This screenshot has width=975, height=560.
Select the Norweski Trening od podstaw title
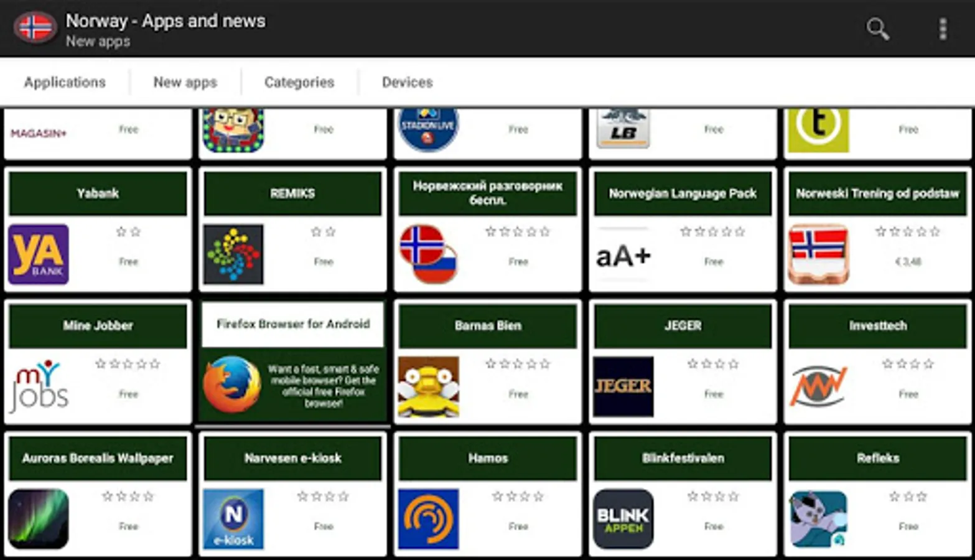point(877,194)
